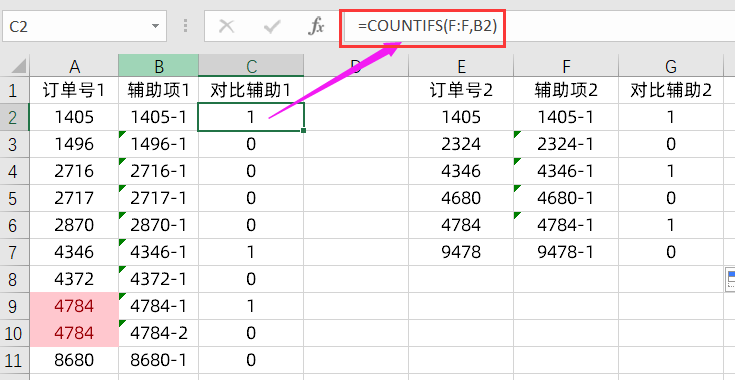Click the Cancel (X) formula icon
The image size is (735, 380).
[x=226, y=27]
